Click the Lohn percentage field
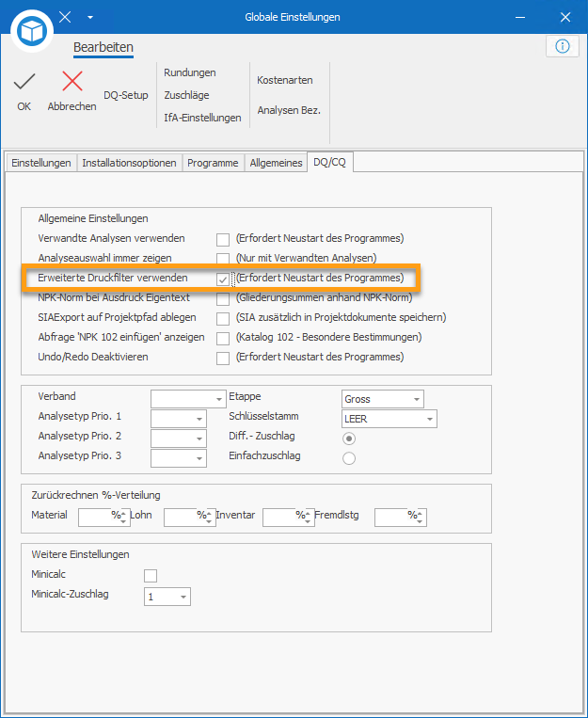 (190, 518)
